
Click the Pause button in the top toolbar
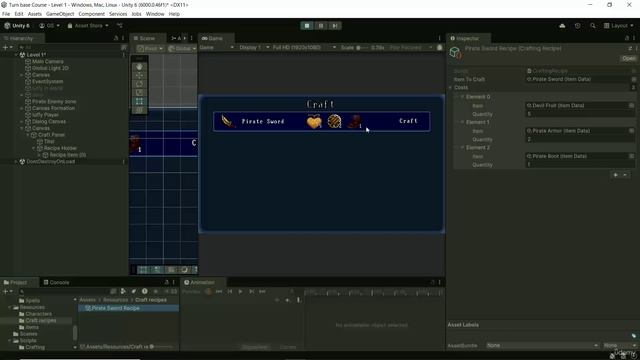(321, 26)
